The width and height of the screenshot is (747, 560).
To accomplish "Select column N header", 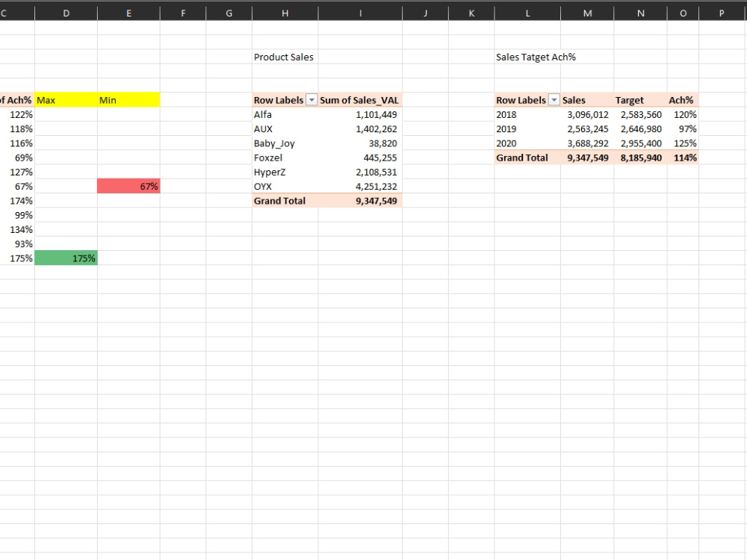I will click(641, 13).
